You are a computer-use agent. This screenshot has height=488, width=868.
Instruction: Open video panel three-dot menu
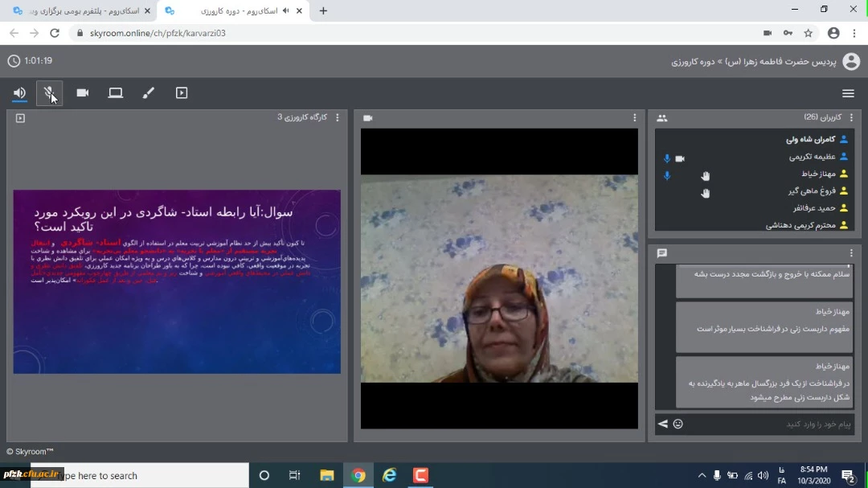click(634, 118)
